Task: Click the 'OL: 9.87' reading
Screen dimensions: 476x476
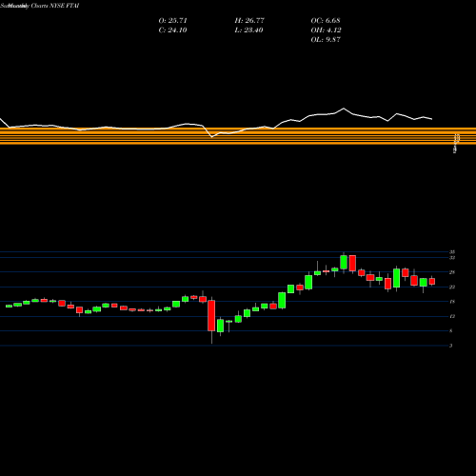Action: click(x=326, y=40)
